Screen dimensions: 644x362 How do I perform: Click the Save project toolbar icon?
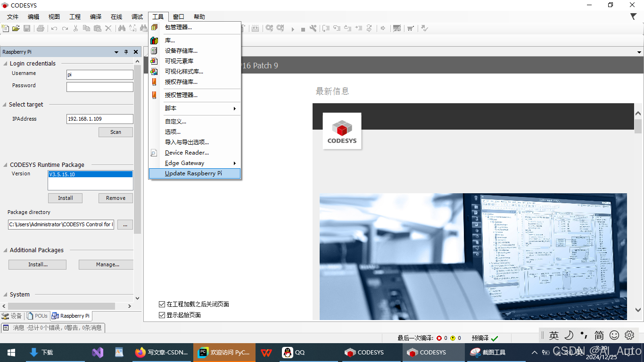coord(27,28)
